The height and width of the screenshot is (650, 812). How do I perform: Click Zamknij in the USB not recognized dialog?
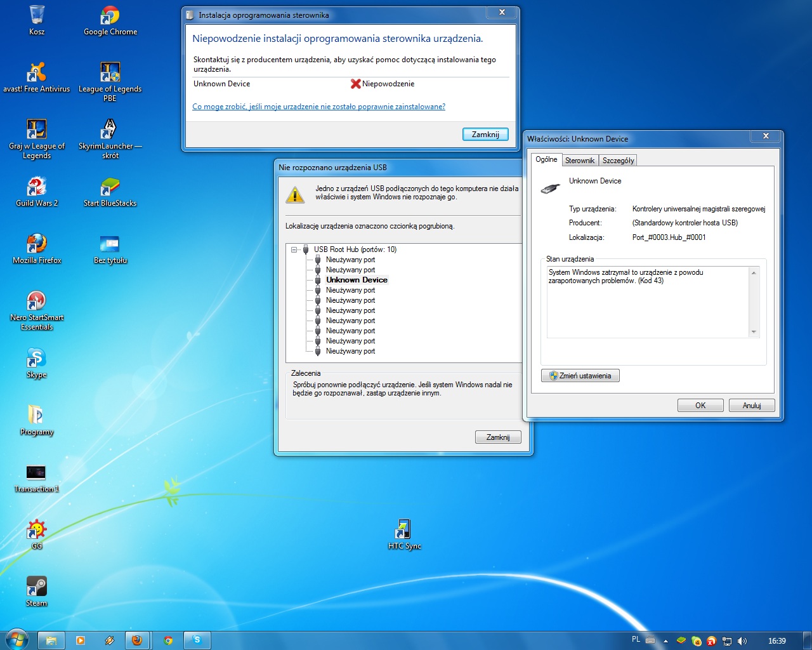click(498, 437)
